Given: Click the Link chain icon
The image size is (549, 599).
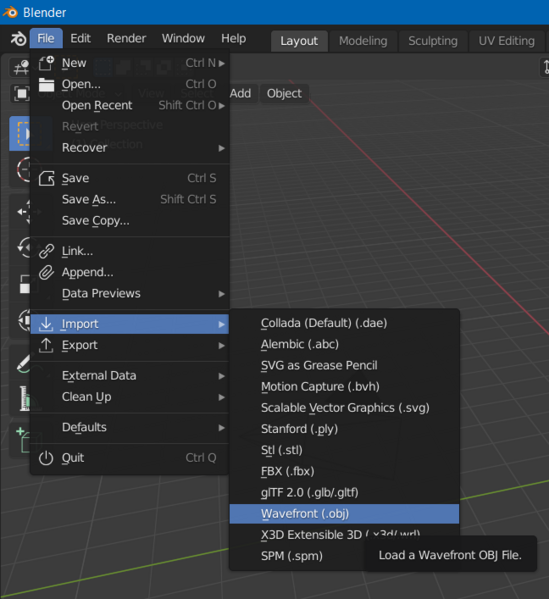Looking at the screenshot, I should coord(46,251).
